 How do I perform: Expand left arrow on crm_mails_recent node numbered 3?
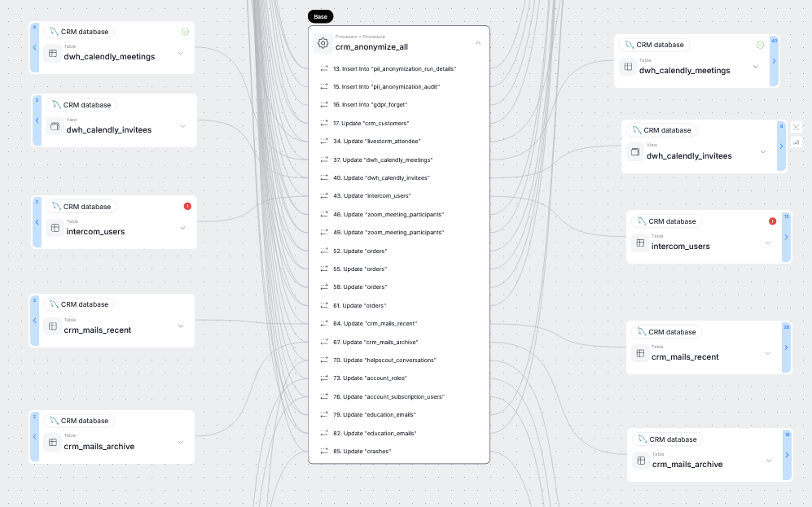35,320
